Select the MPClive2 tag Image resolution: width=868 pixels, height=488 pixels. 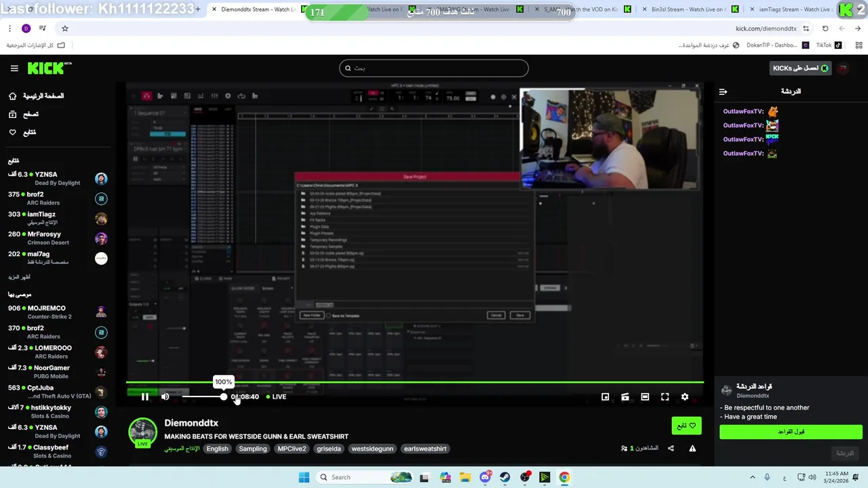292,449
